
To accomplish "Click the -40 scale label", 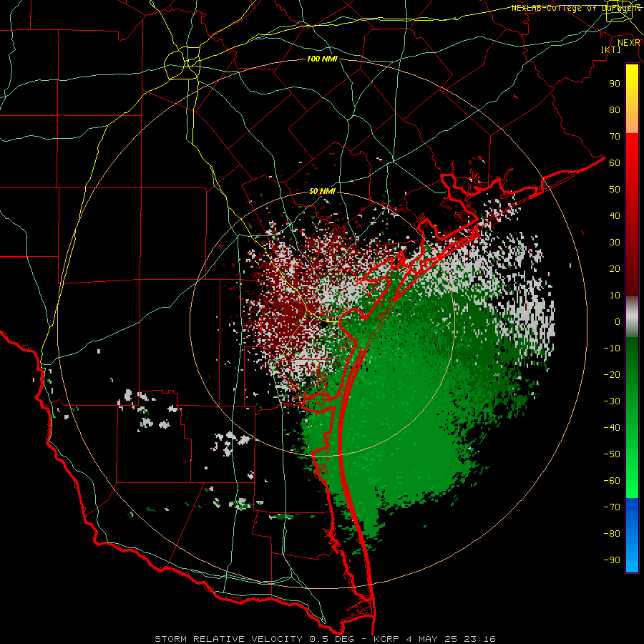I will (612, 428).
